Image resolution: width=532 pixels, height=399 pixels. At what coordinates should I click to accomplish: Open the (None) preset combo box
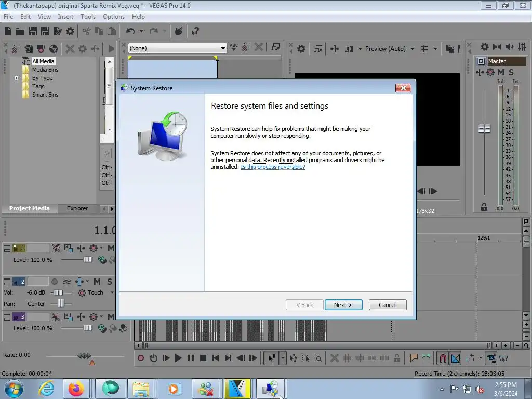[178, 48]
